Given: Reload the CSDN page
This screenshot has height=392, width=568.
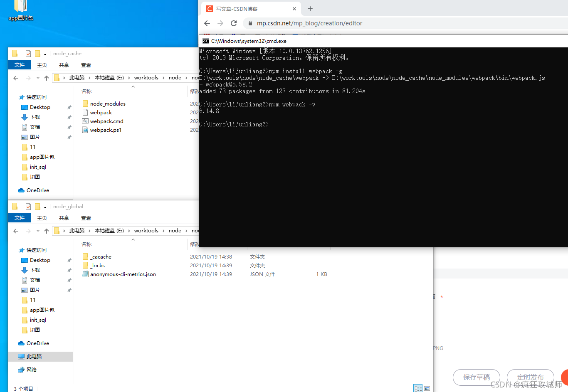Looking at the screenshot, I should pos(234,23).
